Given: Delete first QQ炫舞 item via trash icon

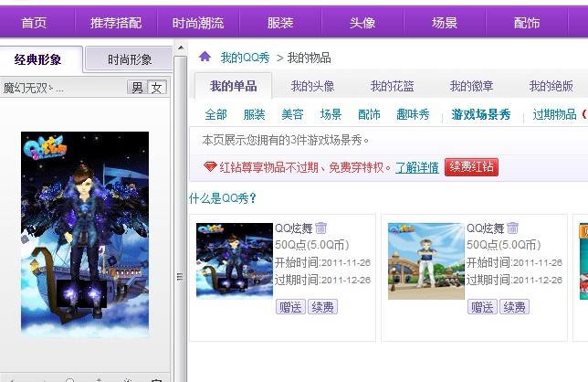Looking at the screenshot, I should [x=320, y=228].
